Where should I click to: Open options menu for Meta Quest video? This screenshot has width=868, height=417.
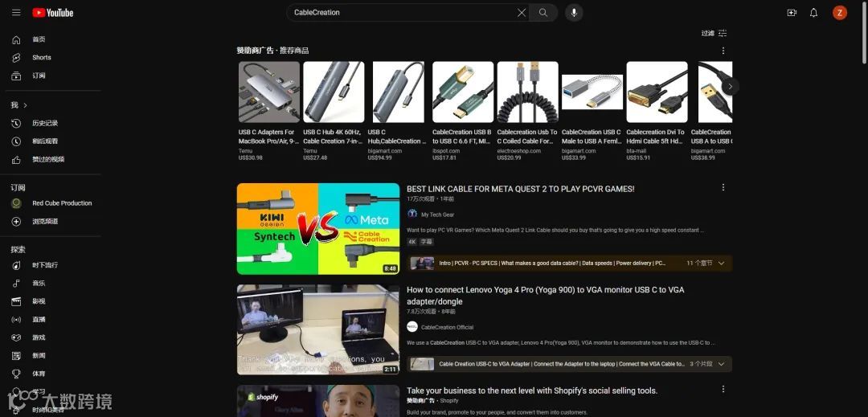(723, 187)
